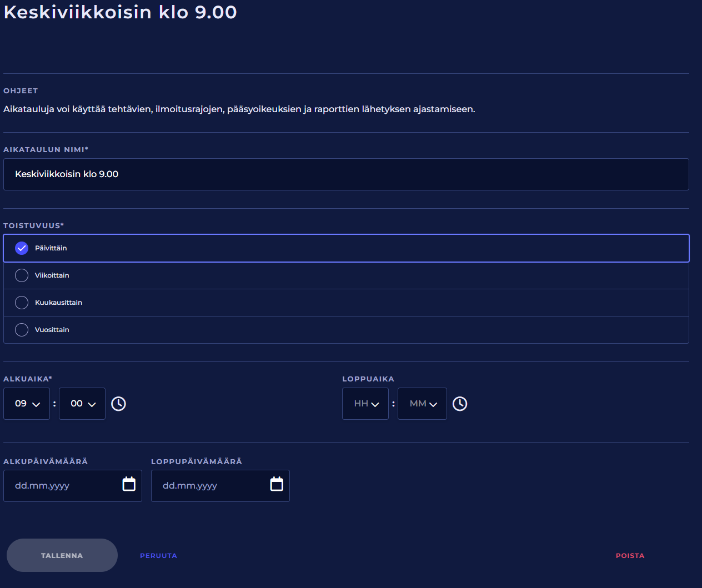Viewport: 702px width, 588px height.
Task: Click the calendar icon in Loppupäivämäärä field
Action: [277, 484]
